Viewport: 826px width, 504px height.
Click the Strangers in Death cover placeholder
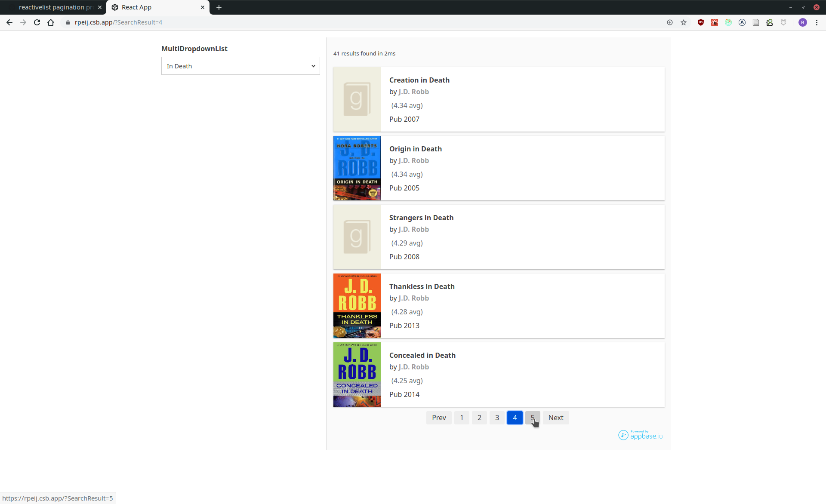pos(357,237)
